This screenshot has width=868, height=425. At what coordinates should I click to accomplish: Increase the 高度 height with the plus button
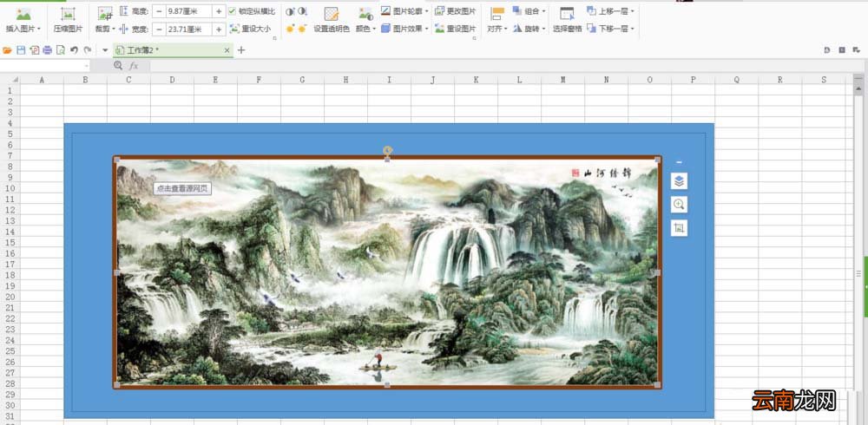[219, 11]
